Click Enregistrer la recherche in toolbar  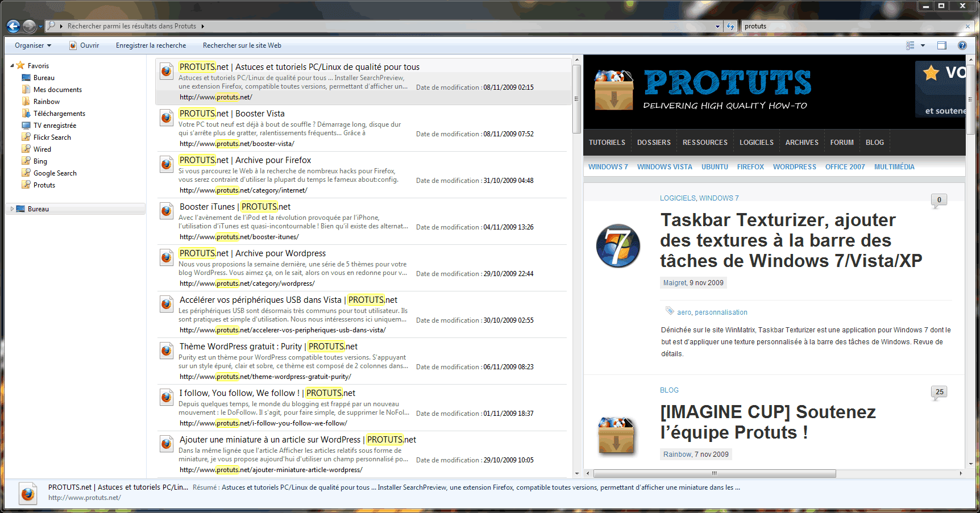coord(151,45)
